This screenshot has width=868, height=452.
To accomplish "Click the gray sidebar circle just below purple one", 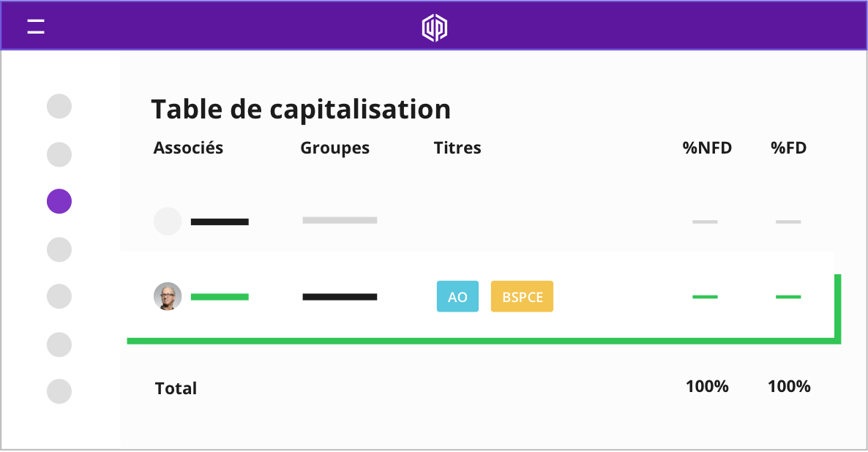I will point(59,249).
